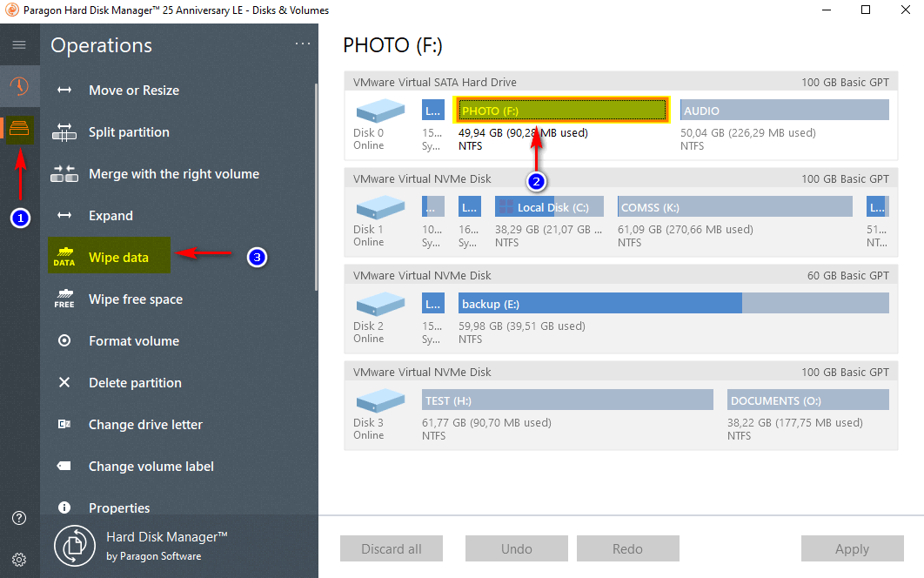Click the Format volume icon

[x=64, y=341]
